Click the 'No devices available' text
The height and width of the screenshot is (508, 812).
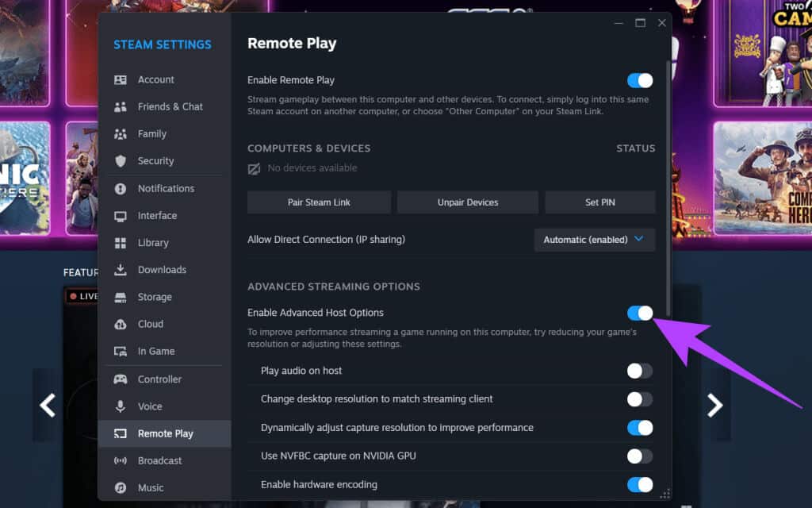point(312,168)
